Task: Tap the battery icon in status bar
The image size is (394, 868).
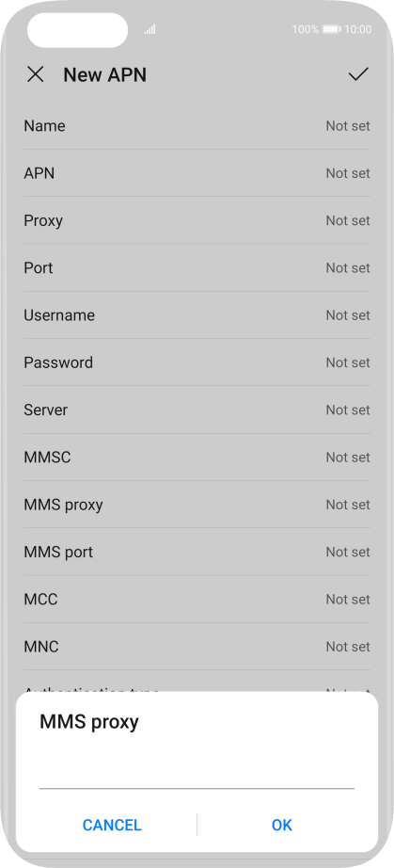Action: pos(332,29)
